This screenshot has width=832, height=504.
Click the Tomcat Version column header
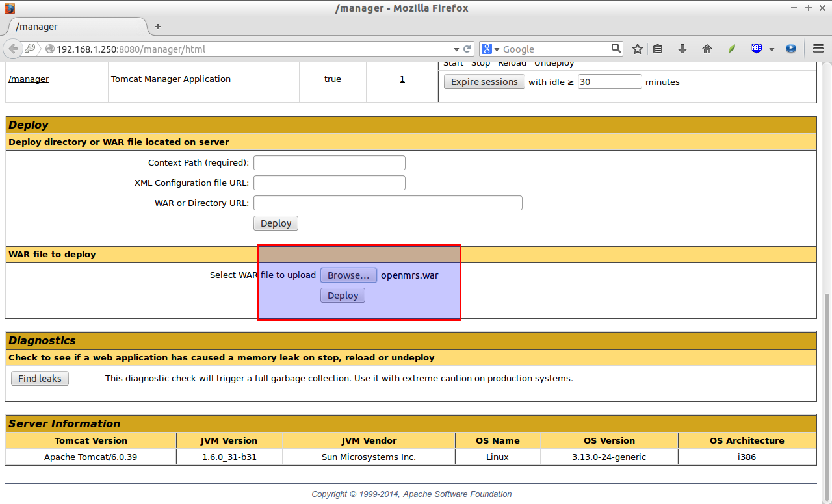91,440
